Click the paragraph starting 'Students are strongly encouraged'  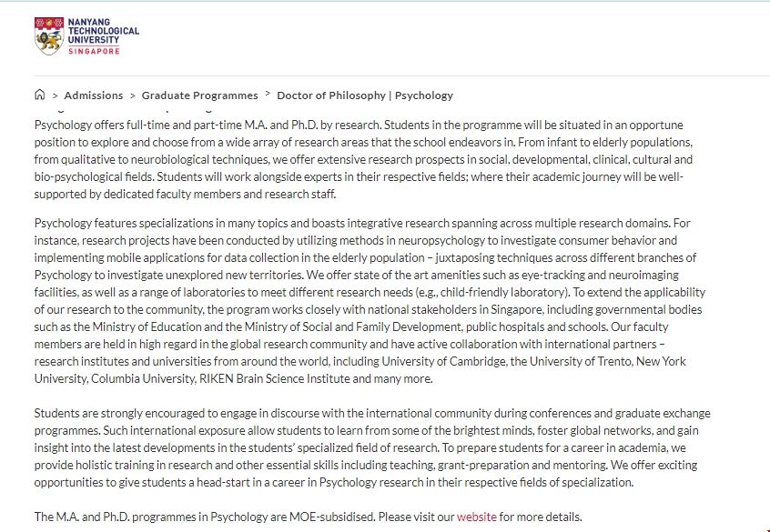coord(364,447)
